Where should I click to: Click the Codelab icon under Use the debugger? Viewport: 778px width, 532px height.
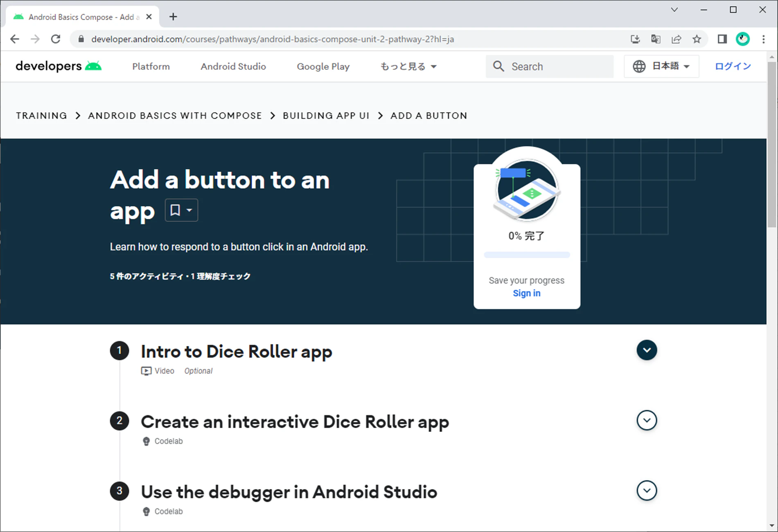coord(146,512)
